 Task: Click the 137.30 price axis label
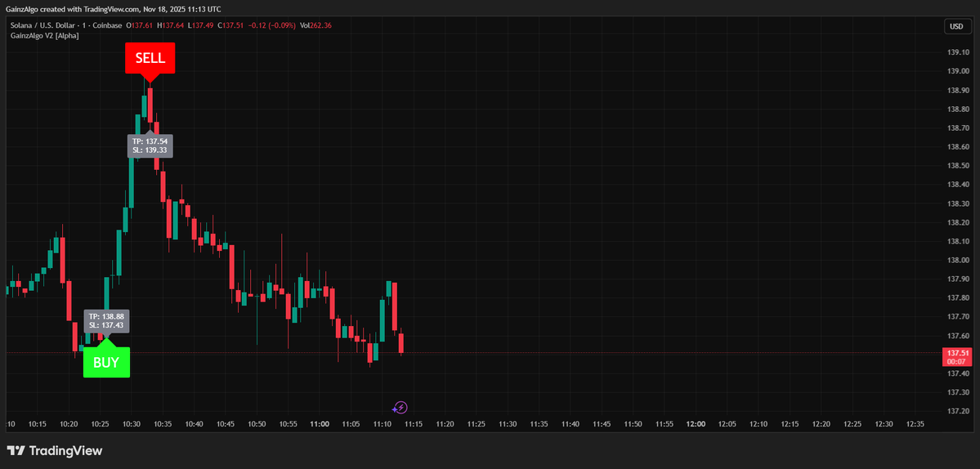point(958,392)
